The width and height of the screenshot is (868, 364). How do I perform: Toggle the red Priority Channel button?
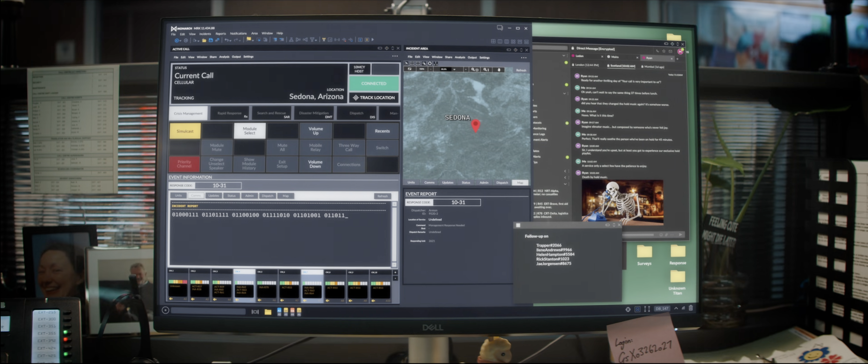point(184,164)
